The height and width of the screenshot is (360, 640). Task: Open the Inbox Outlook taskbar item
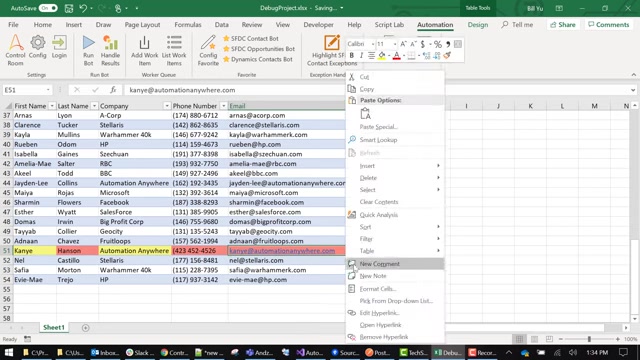pos(104,352)
